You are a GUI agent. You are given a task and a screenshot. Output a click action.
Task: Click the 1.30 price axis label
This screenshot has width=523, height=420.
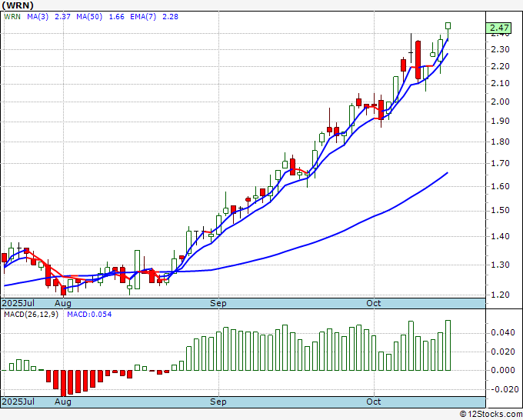501,265
